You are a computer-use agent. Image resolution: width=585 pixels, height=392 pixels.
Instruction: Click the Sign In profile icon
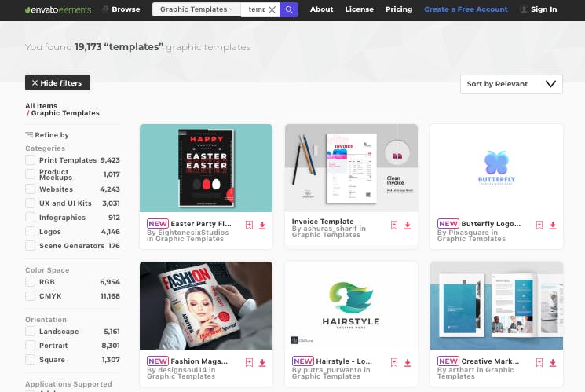(524, 9)
